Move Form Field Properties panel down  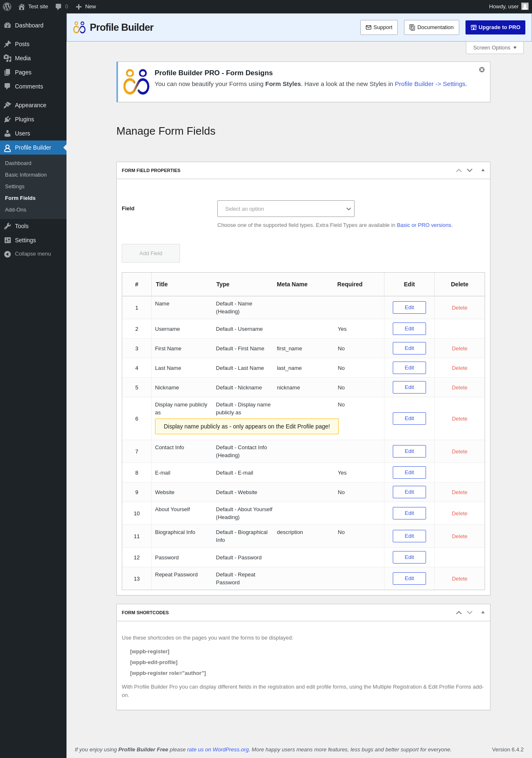click(x=470, y=170)
